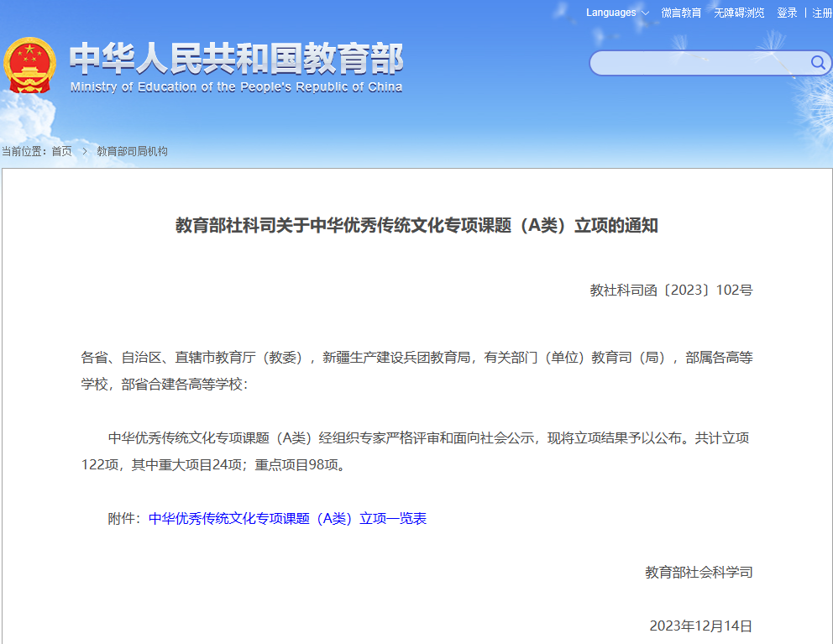Go to 首页 in the breadcrumb
The image size is (833, 644).
click(x=61, y=151)
